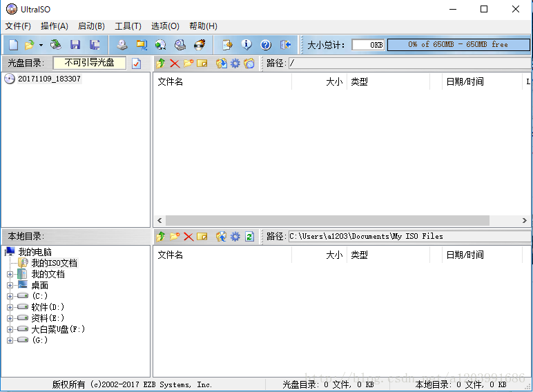This screenshot has height=392, width=533.
Task: Open the 启动(B) menu
Action: pyautogui.click(x=91, y=26)
